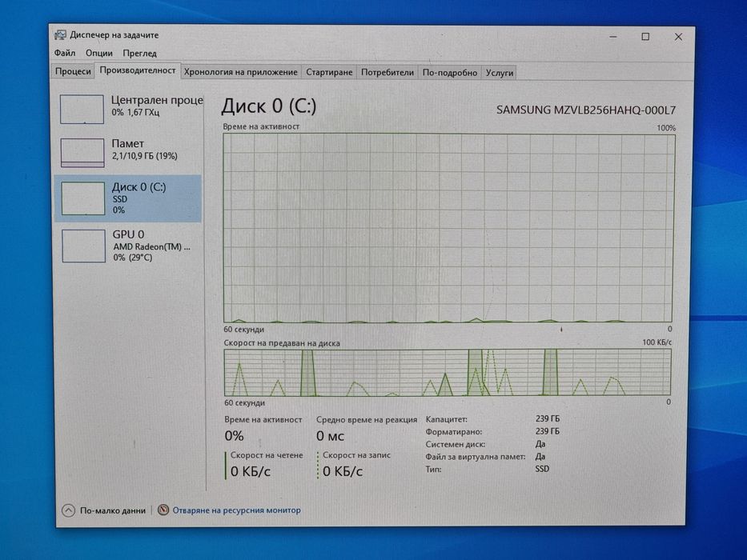
Task: Click the Диск 0 mini graph thumbnail
Action: [x=83, y=198]
